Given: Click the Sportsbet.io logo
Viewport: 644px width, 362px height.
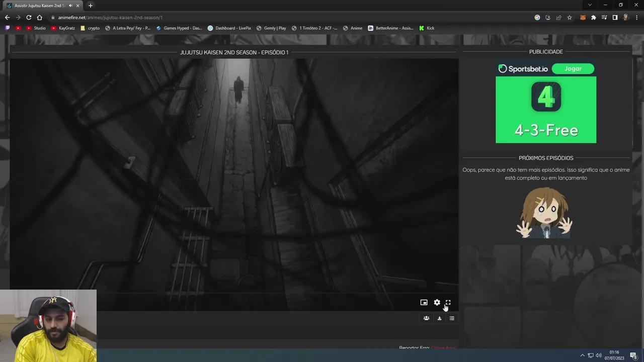Looking at the screenshot, I should [x=523, y=69].
